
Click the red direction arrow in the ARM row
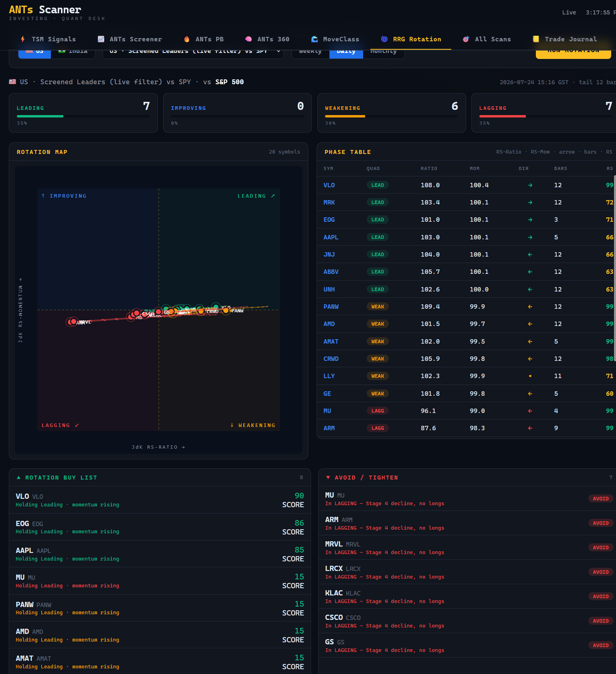530,428
